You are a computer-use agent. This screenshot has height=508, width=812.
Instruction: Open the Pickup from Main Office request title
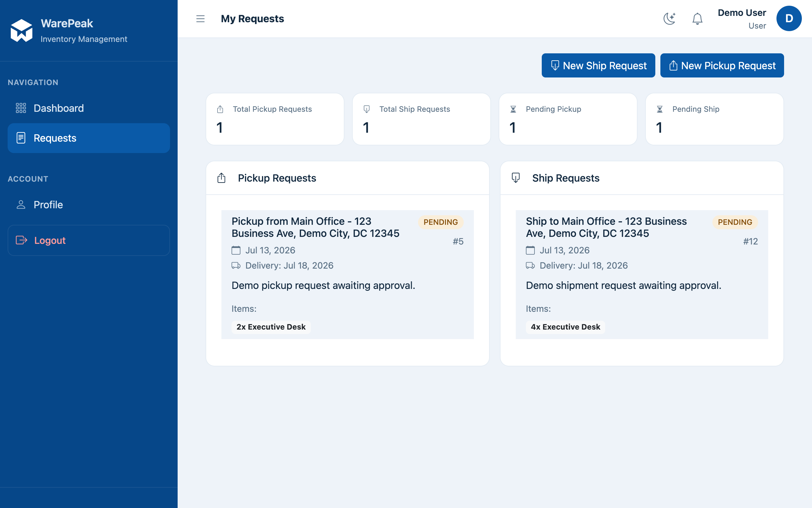315,227
